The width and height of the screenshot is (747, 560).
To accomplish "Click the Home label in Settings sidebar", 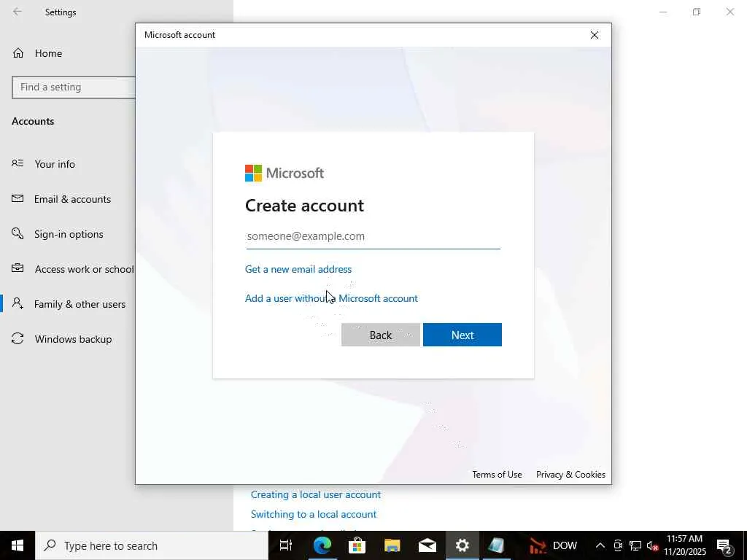I will pos(49,53).
